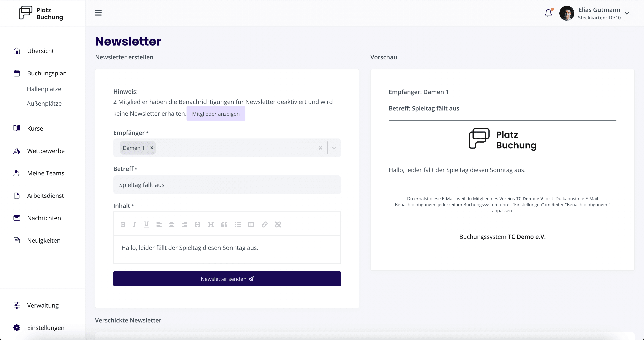Expand the Empfänger dropdown arrow

334,148
